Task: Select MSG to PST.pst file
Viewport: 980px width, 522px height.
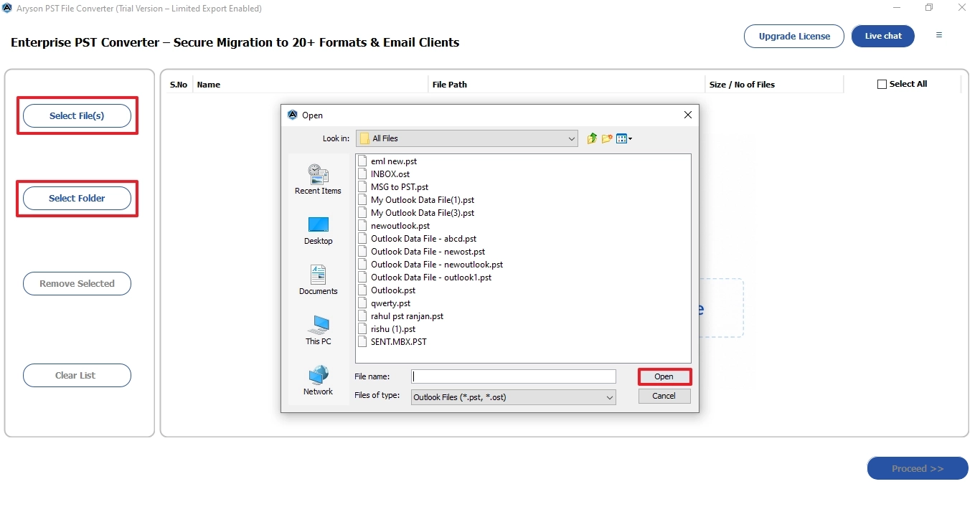Action: click(x=400, y=187)
